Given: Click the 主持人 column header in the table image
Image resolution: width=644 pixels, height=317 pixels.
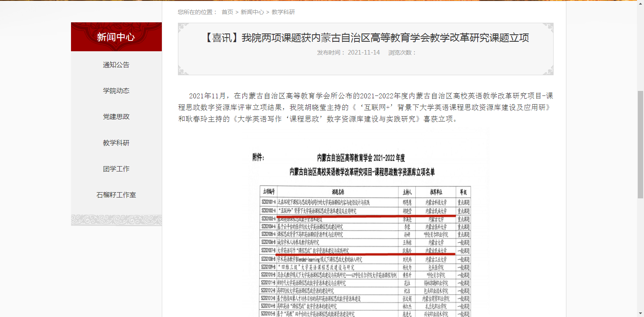Looking at the screenshot, I should [x=407, y=192].
